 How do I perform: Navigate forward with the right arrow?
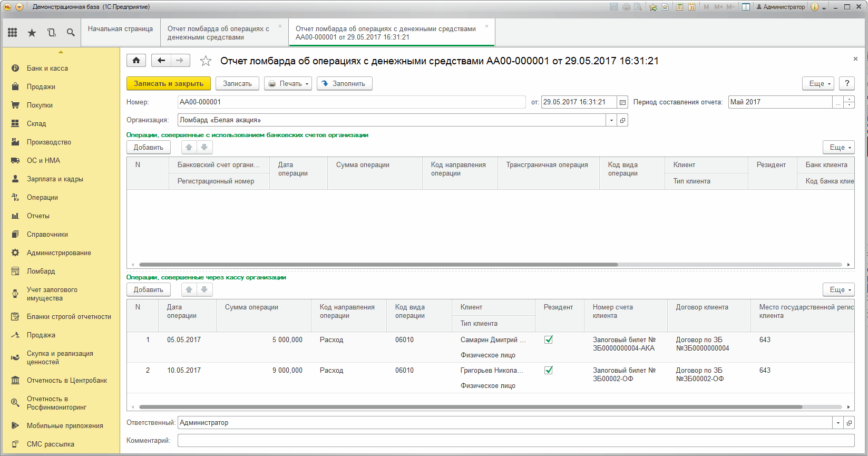click(x=180, y=61)
